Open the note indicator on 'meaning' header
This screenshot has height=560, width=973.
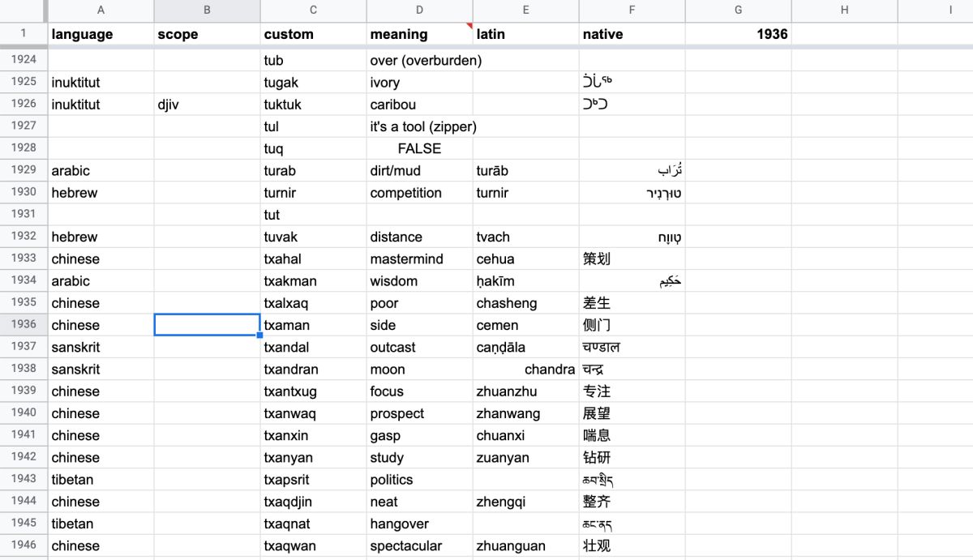469,26
